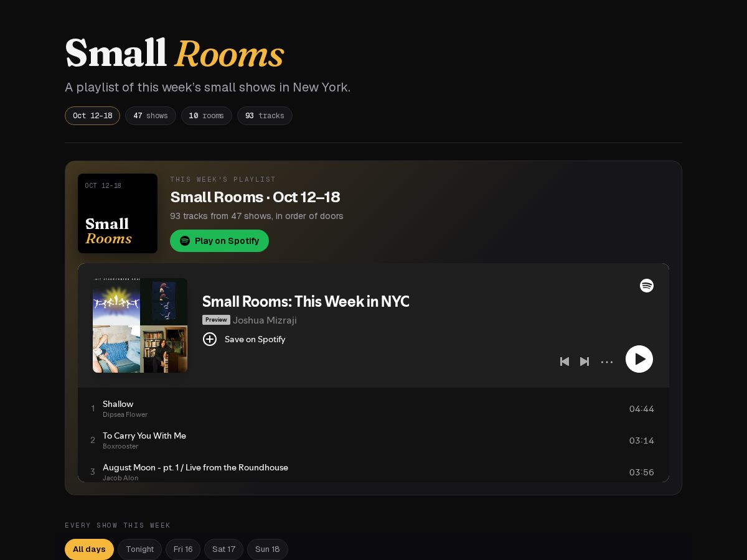Open the Small Rooms: This Week in NYC title
This screenshot has height=560, width=747.
pos(306,301)
